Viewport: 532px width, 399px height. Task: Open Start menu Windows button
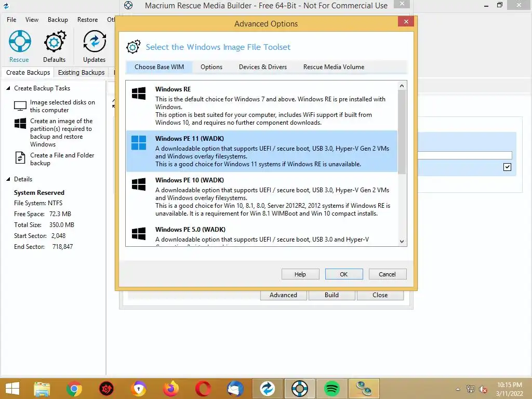12,389
